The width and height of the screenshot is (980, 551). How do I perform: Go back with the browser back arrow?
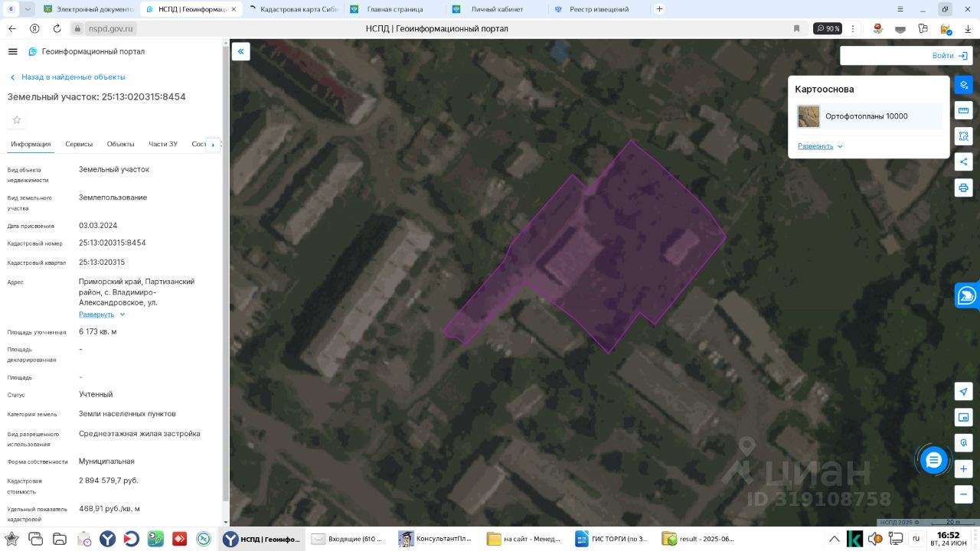[x=11, y=28]
